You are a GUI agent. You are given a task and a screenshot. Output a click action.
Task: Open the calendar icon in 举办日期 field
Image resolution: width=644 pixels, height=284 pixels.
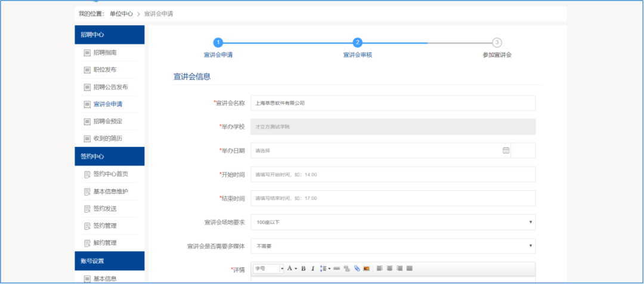(x=506, y=150)
